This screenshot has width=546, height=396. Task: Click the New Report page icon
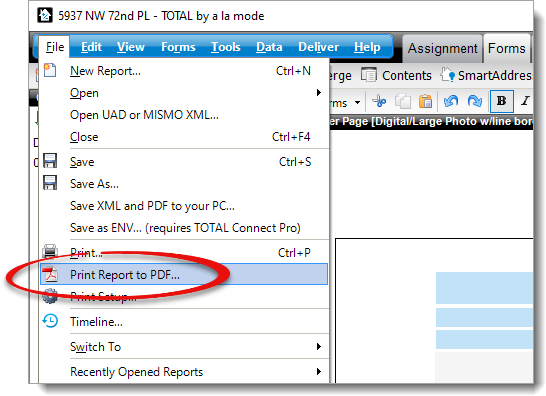tap(50, 70)
